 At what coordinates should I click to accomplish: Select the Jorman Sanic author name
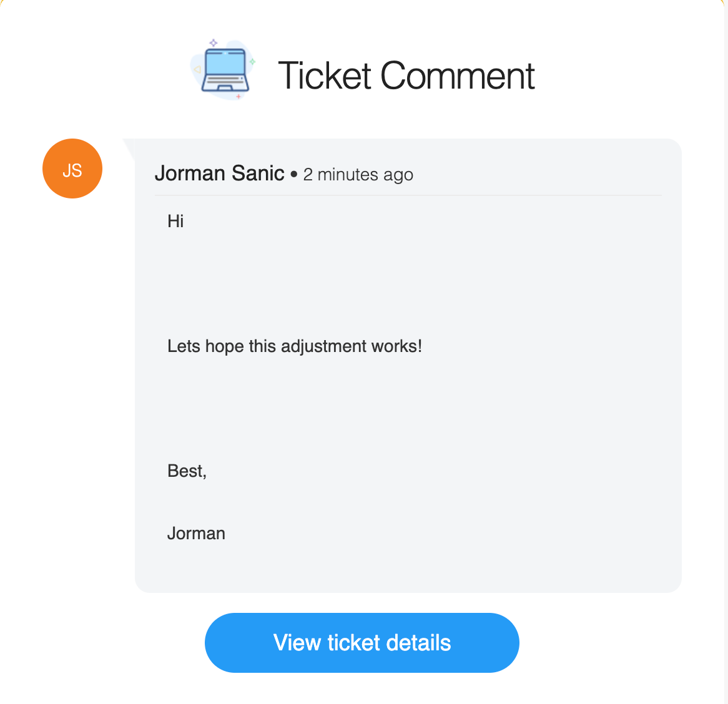(x=220, y=174)
